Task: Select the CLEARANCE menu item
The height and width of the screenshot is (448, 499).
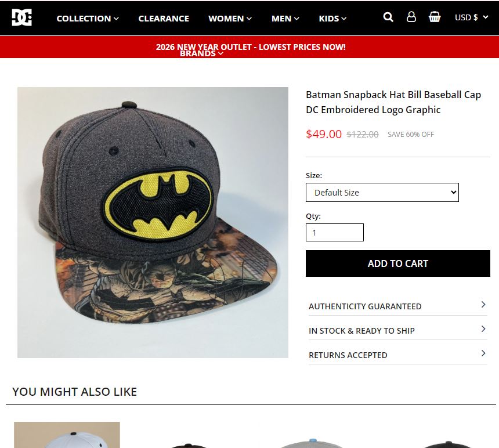Action: pos(164,18)
